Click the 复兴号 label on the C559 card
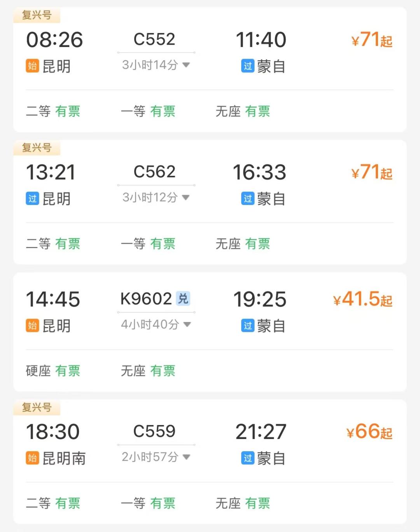420x532 pixels. (x=37, y=407)
